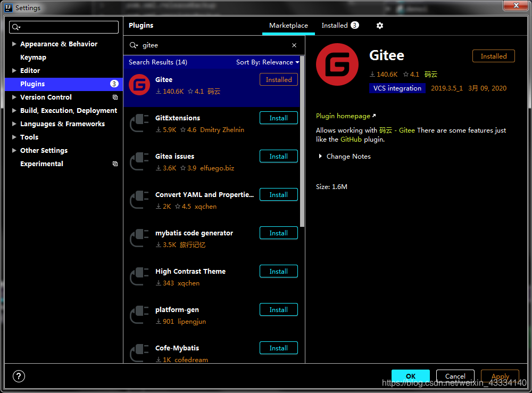Screen dimensions: 532x393
Task: Install the platform-gen plugin
Action: 279,310
